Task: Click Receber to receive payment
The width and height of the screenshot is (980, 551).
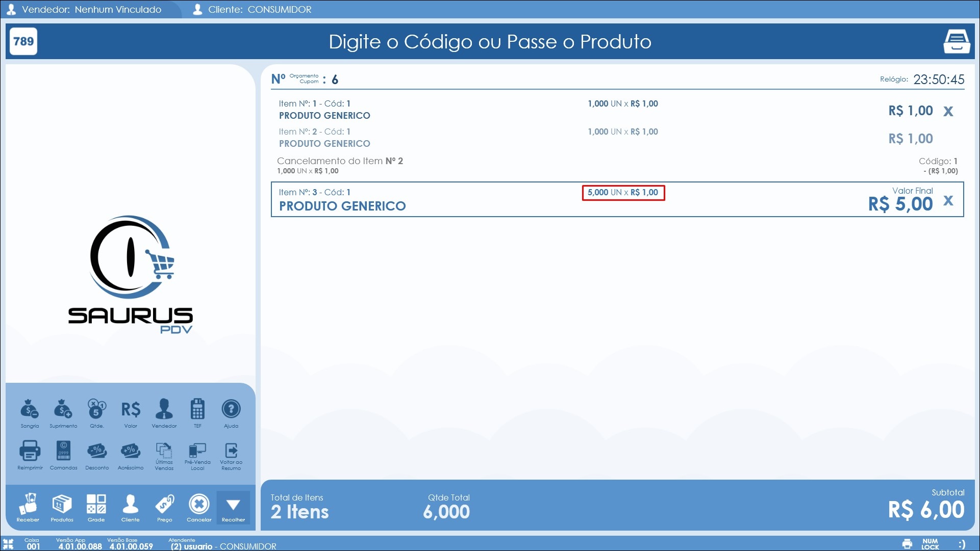Action: [x=28, y=508]
